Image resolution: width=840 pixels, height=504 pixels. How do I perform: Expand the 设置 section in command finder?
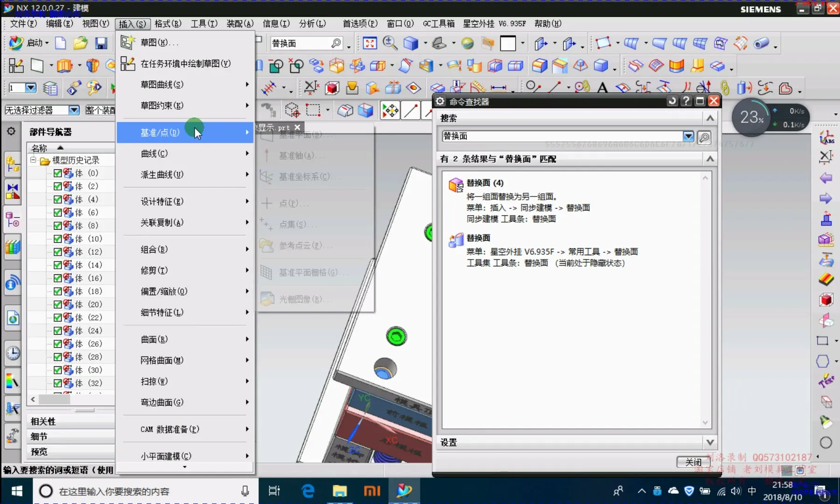710,442
